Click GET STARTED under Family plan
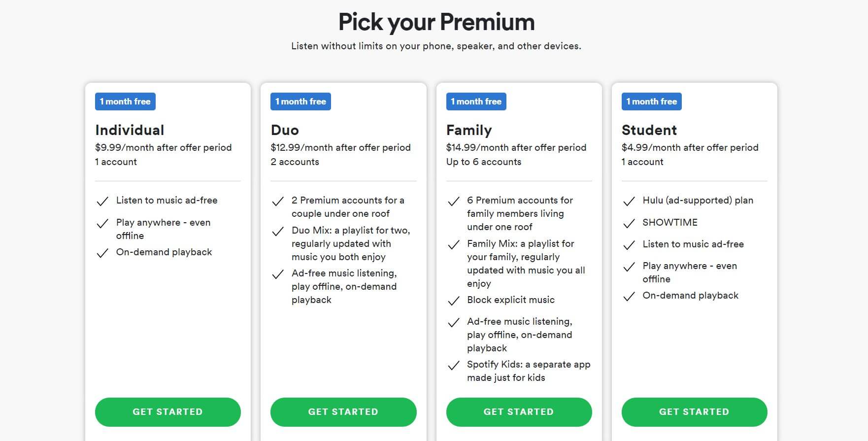This screenshot has height=441, width=868. (x=519, y=412)
